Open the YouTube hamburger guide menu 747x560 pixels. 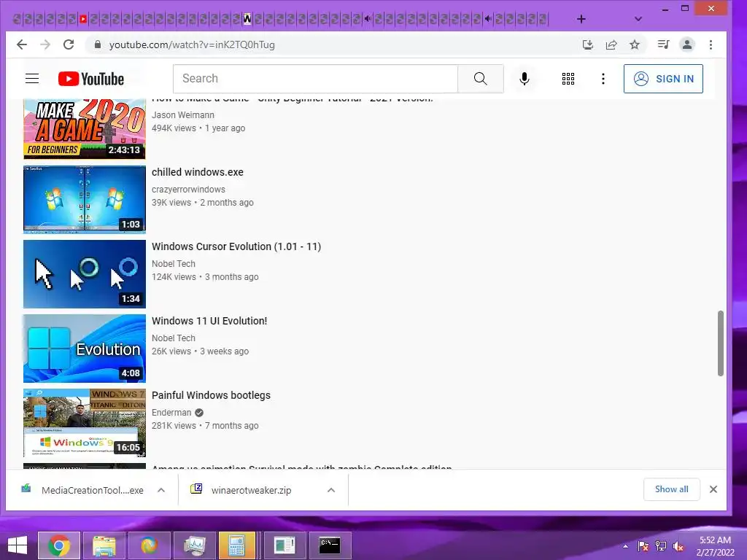point(32,79)
